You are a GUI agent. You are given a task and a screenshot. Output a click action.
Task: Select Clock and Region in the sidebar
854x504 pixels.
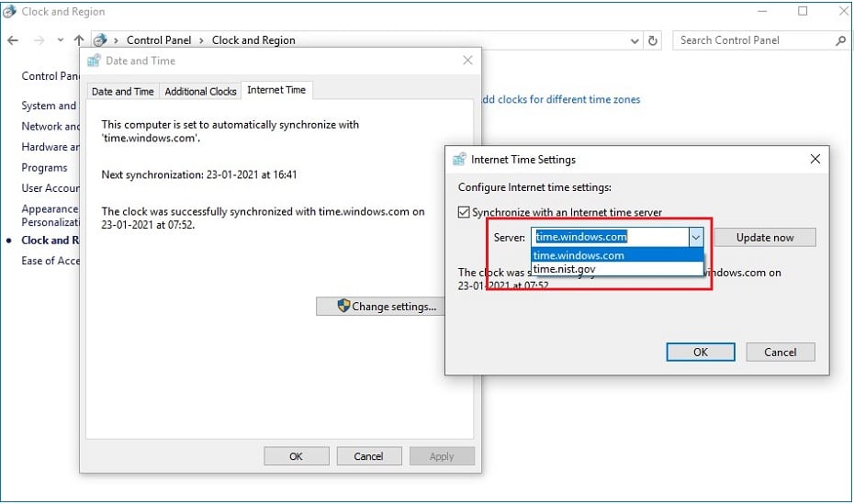51,240
